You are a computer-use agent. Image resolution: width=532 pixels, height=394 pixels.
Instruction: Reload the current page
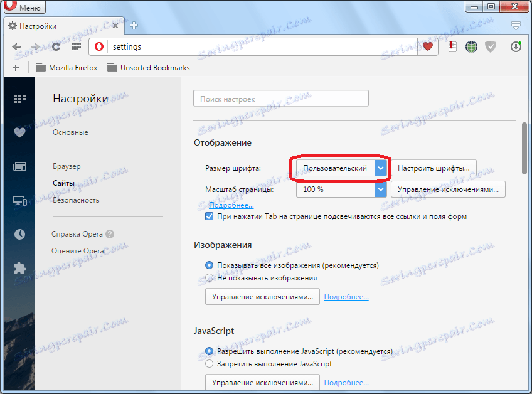[x=56, y=47]
